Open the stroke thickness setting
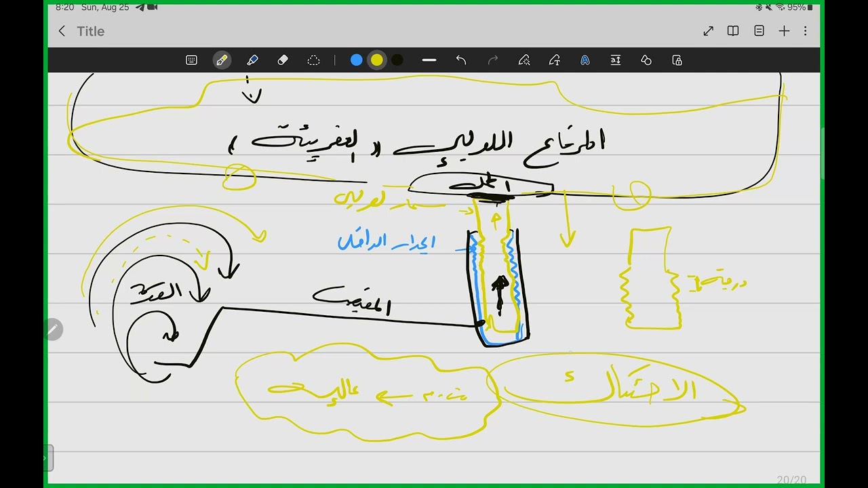This screenshot has height=488, width=868. coord(429,60)
